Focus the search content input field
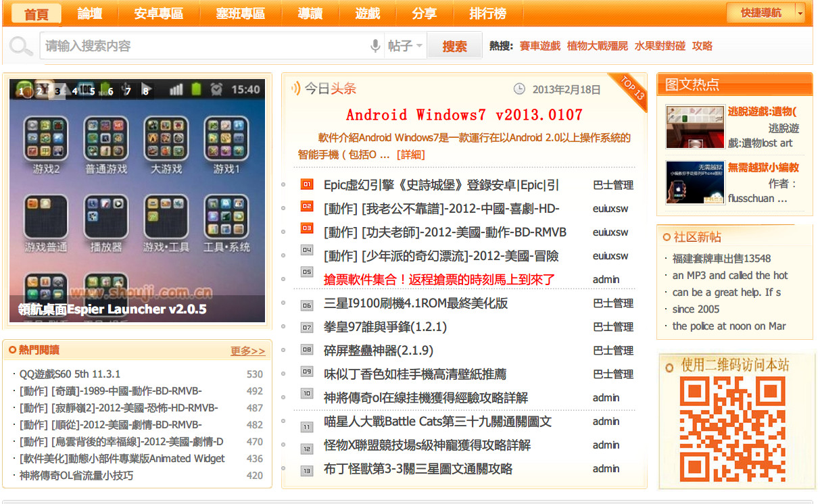Viewport: 820px width, 504px height. tap(204, 46)
